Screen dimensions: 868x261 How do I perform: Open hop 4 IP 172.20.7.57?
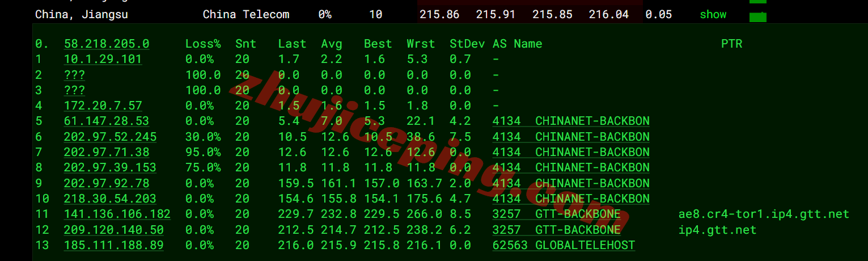(x=103, y=106)
